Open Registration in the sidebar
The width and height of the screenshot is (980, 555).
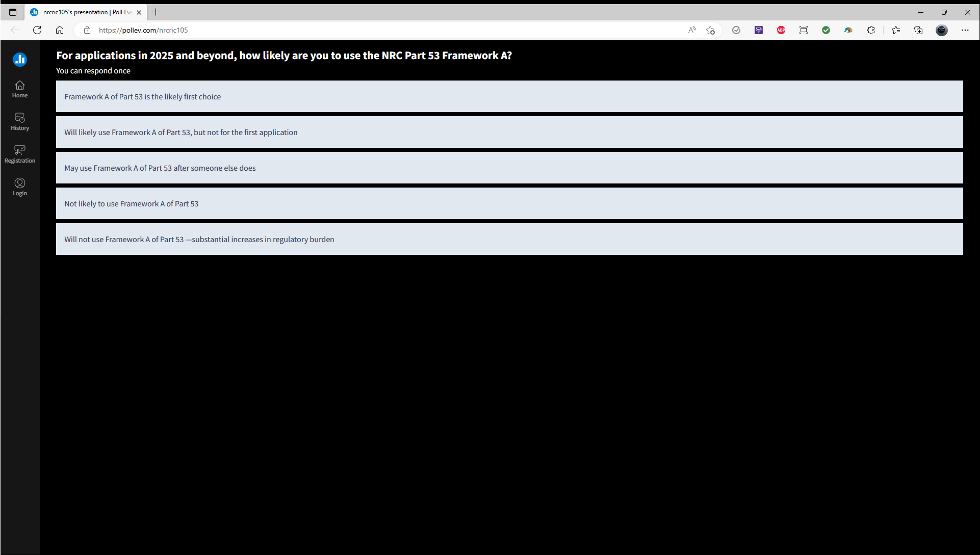[20, 154]
